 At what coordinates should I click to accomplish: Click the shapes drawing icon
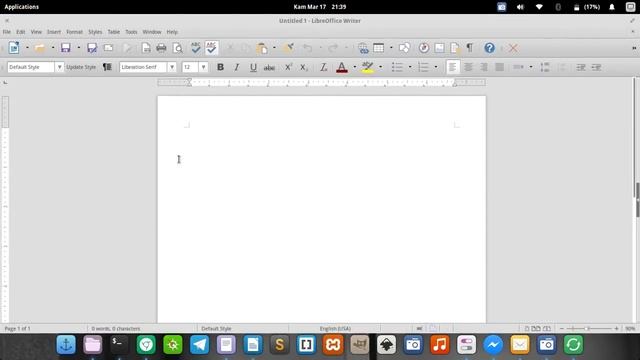pos(404,48)
